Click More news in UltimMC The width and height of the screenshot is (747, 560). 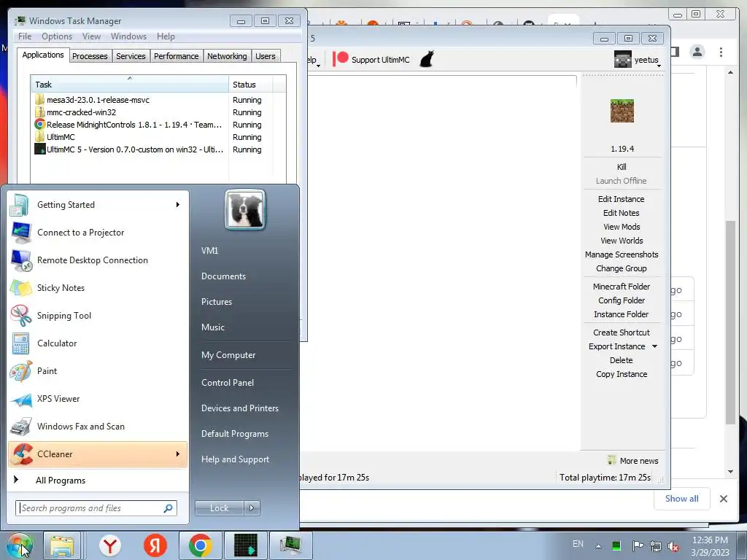click(633, 461)
